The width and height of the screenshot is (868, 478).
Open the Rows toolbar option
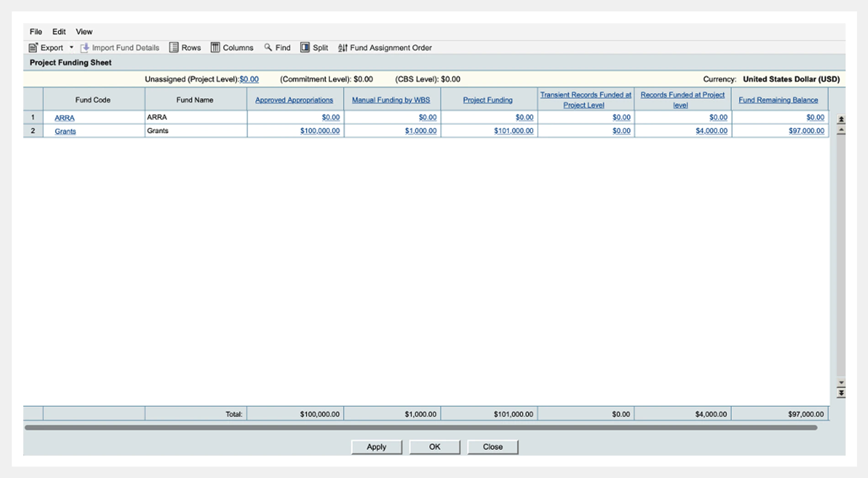[185, 48]
